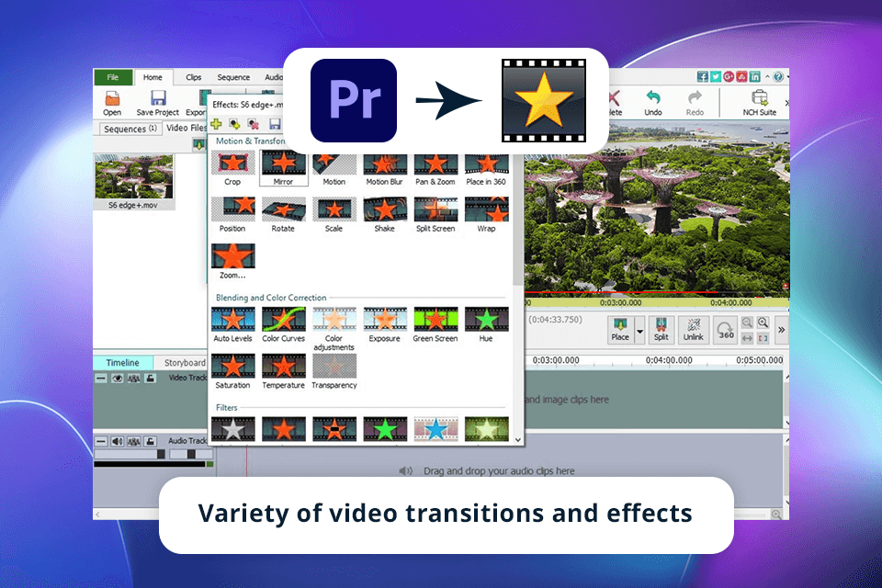Click the 360 rotate button
This screenshot has width=882, height=588.
[x=726, y=331]
